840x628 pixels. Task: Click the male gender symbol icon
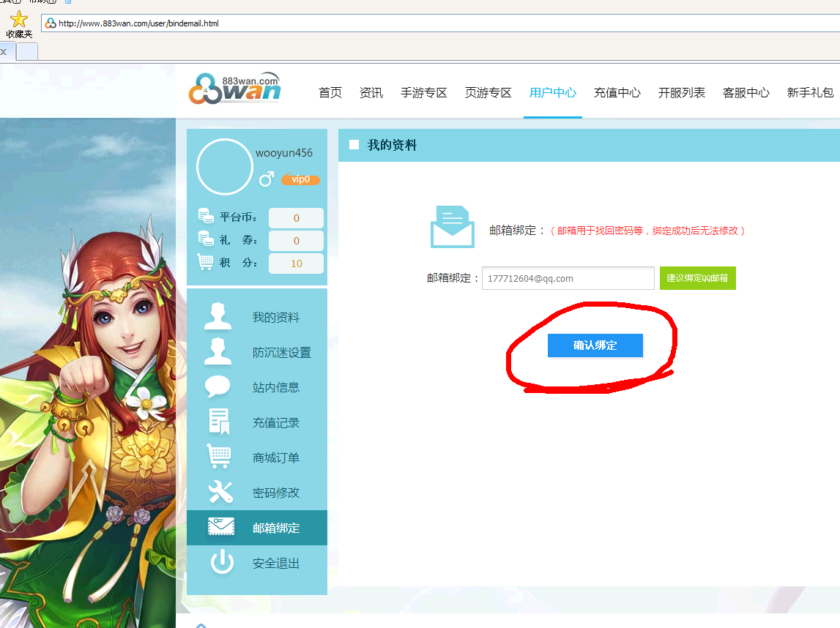pyautogui.click(x=267, y=179)
